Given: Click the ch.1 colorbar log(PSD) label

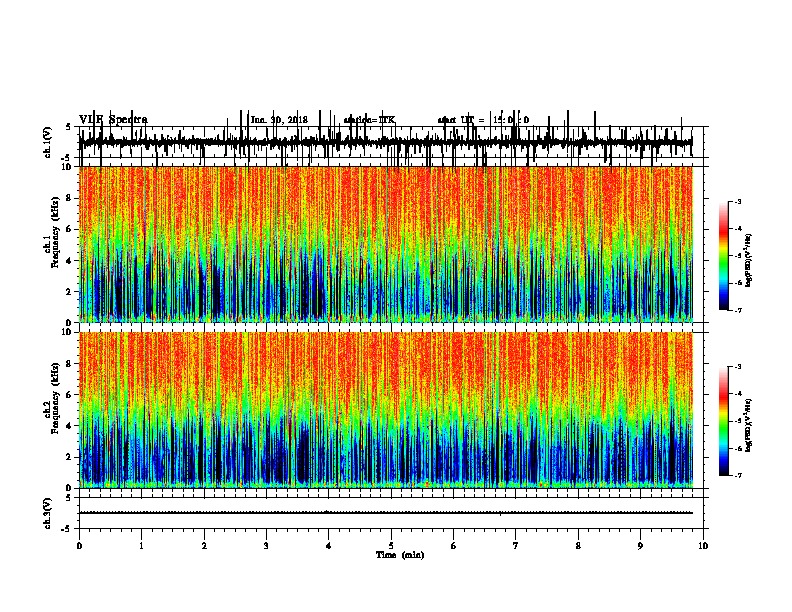Looking at the screenshot, I should pos(748,261).
